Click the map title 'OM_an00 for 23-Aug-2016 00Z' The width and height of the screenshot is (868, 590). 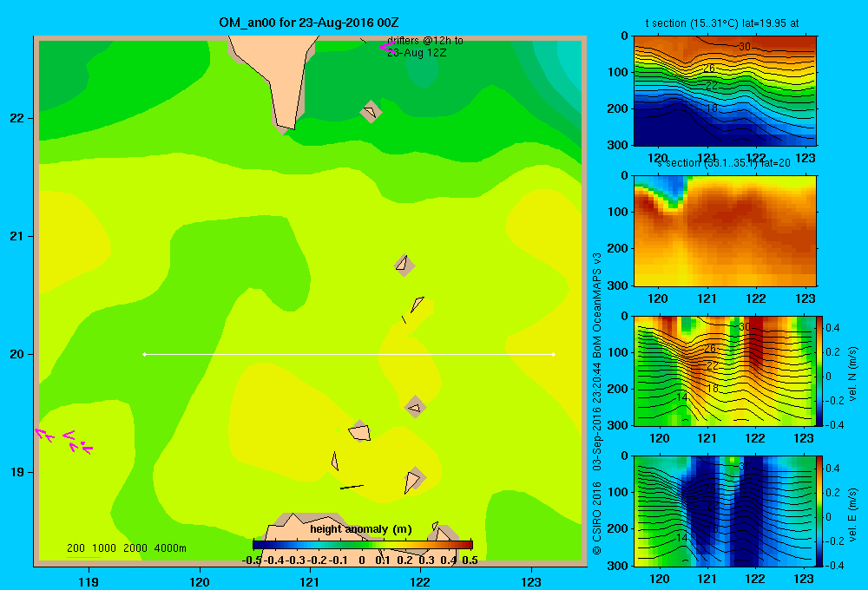coord(309,23)
